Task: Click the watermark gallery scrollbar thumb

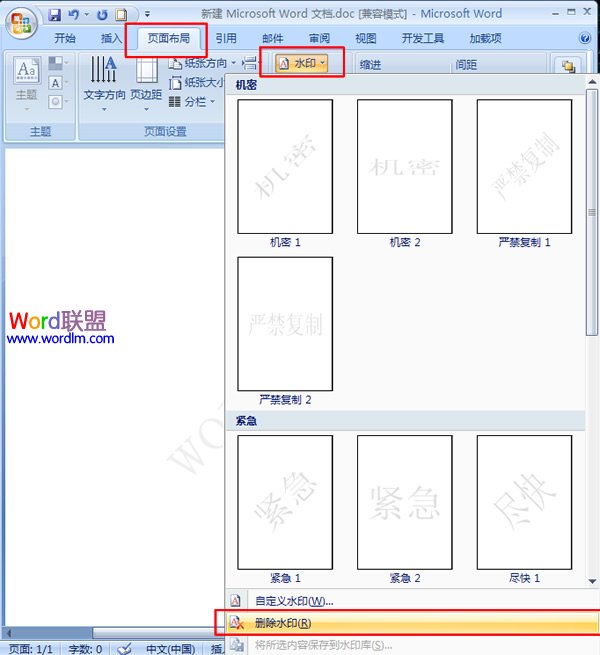Action: (x=592, y=212)
